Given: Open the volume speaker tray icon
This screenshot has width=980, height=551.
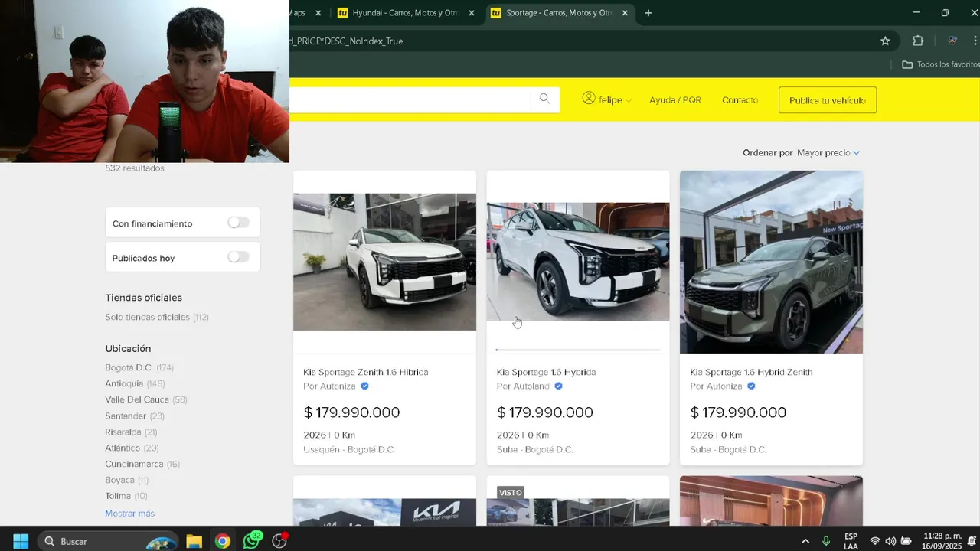Looking at the screenshot, I should click(x=890, y=541).
